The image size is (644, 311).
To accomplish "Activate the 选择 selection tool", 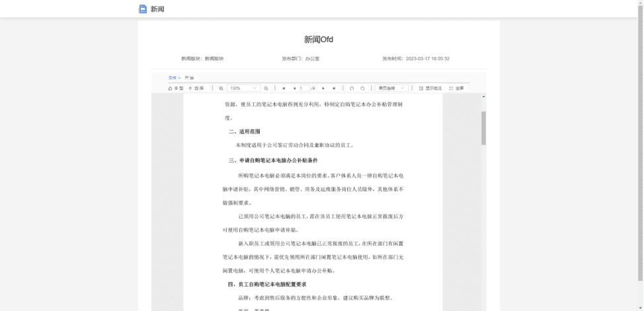I will pos(196,88).
